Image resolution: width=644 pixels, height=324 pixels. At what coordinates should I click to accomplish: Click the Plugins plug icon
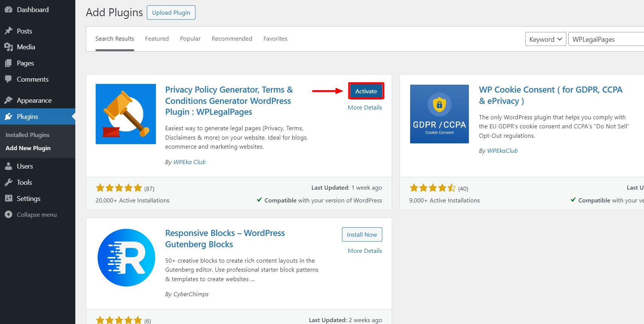click(x=8, y=117)
